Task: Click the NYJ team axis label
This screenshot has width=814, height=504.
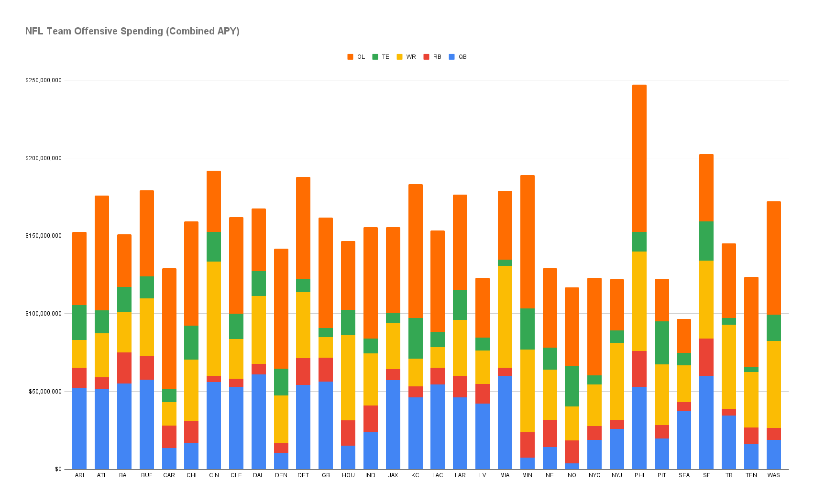Action: pos(617,475)
